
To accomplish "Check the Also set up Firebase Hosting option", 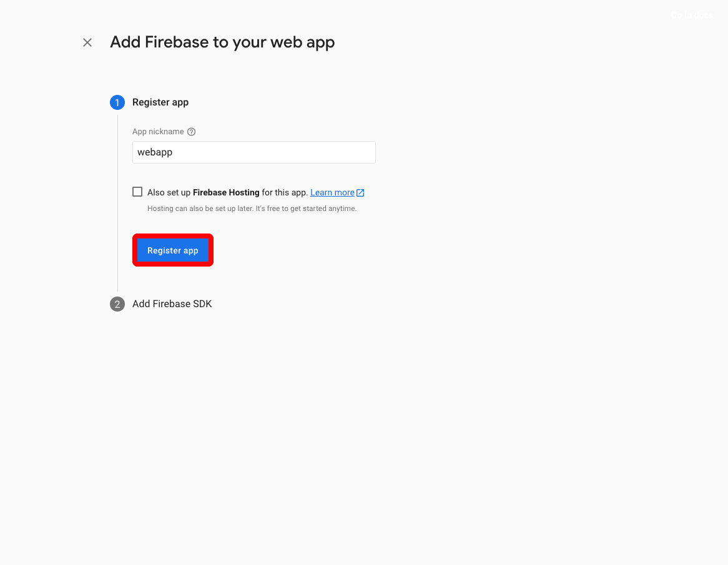I will click(137, 192).
